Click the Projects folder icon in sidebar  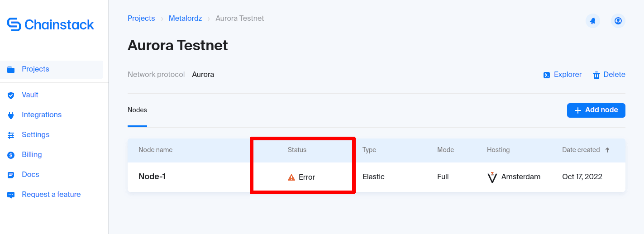pos(11,69)
